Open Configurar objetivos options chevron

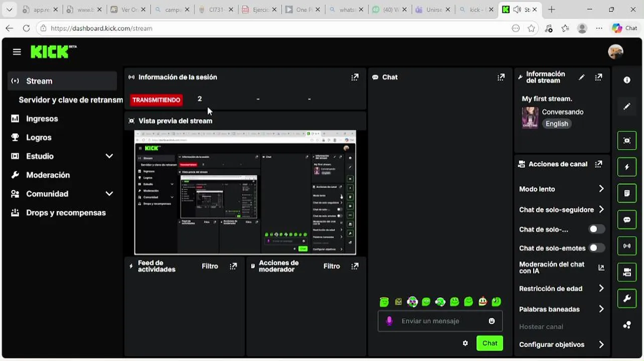pyautogui.click(x=601, y=344)
